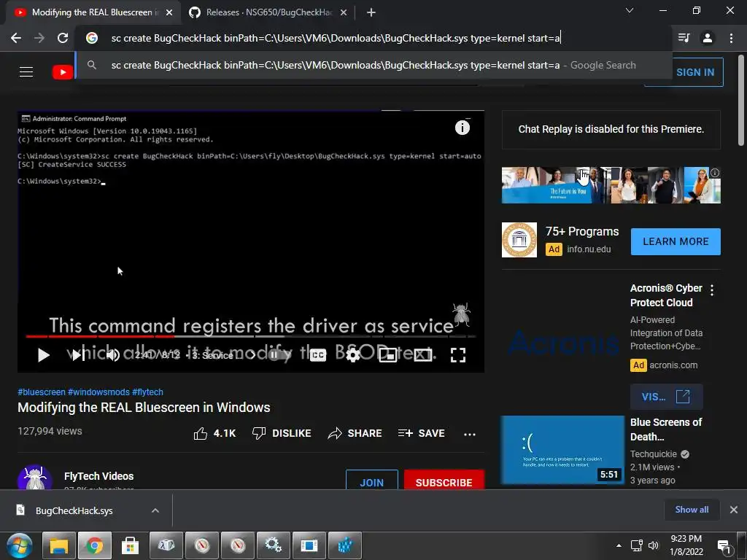Image resolution: width=747 pixels, height=560 pixels.
Task: Open the Store bag taskbar icon
Action: tap(130, 545)
